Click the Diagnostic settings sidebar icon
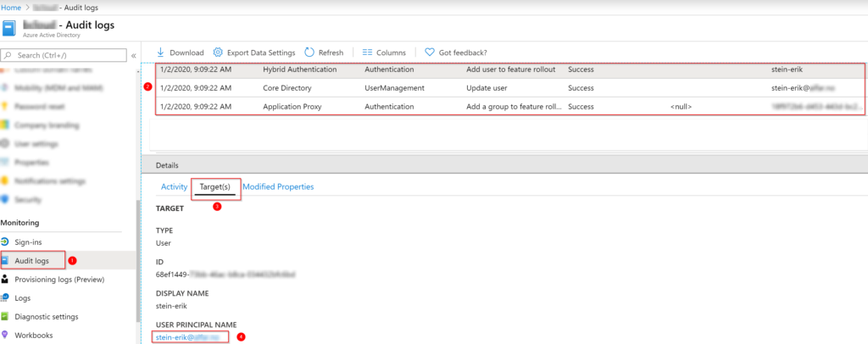The image size is (868, 344). click(x=7, y=316)
